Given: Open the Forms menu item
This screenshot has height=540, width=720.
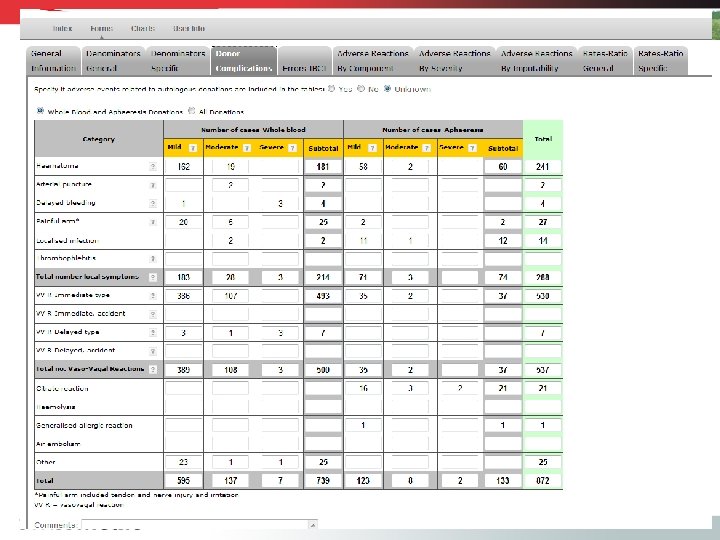Looking at the screenshot, I should point(101,28).
